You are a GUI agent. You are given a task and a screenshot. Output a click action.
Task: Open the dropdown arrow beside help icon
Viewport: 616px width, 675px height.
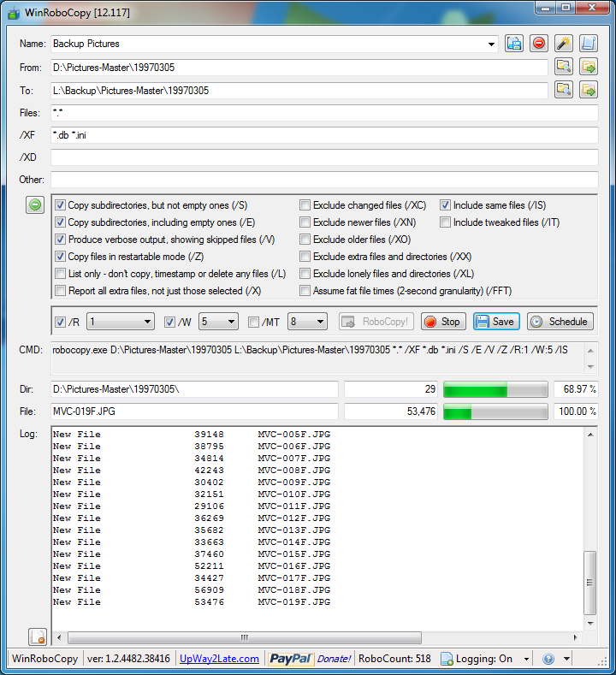(x=566, y=659)
